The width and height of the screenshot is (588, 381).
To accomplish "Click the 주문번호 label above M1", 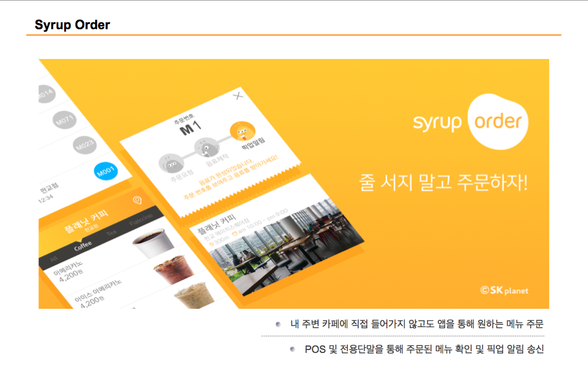I will tap(184, 119).
